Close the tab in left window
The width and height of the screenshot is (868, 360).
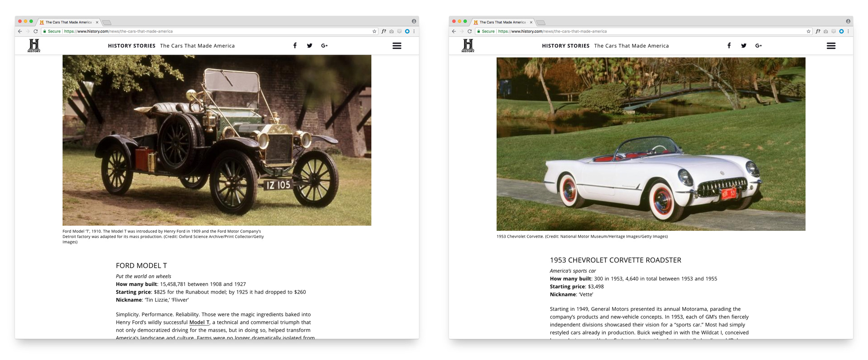pyautogui.click(x=97, y=22)
